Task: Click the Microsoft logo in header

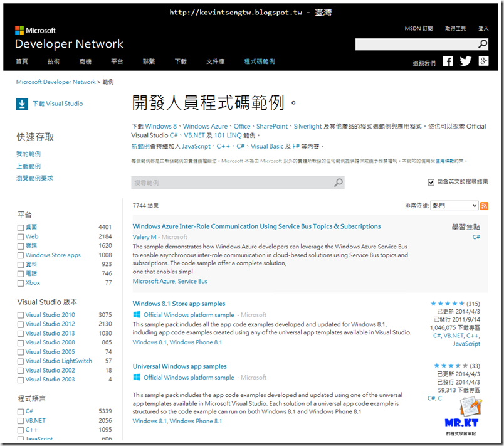Action: pyautogui.click(x=35, y=30)
